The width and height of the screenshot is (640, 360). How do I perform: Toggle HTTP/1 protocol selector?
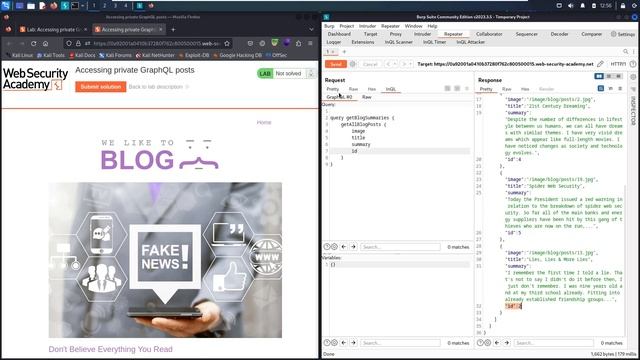tap(618, 64)
